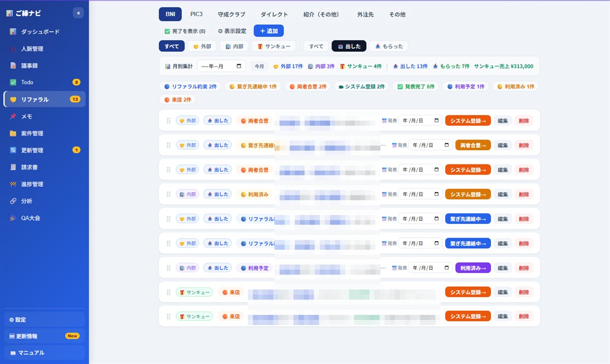
Task: Filter referrals by 外部
Action: (202, 46)
